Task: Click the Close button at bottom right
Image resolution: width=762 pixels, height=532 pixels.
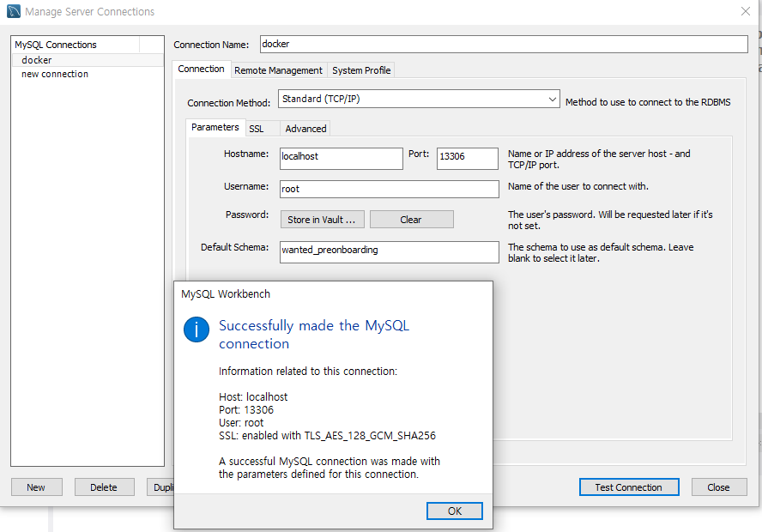Action: [719, 487]
